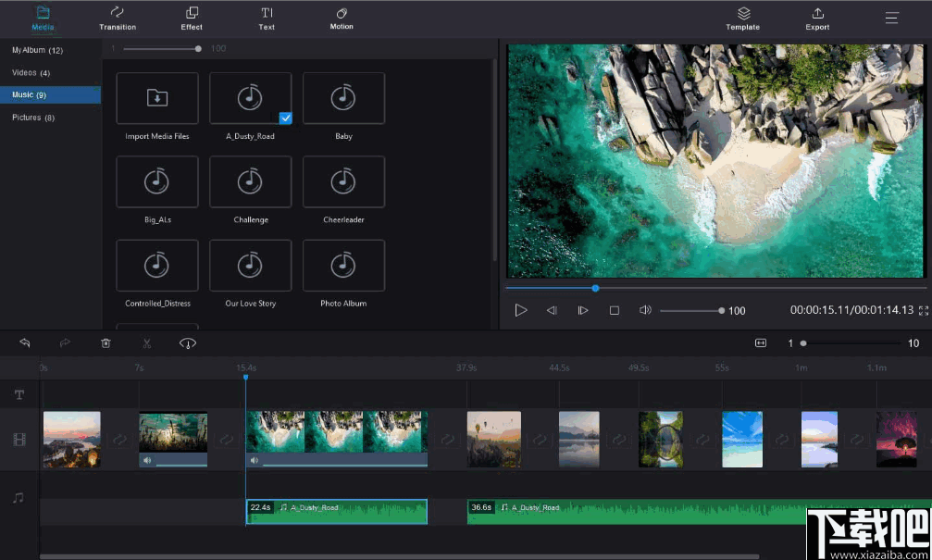Click Export at the top right
Image resolution: width=932 pixels, height=560 pixels.
pos(817,19)
